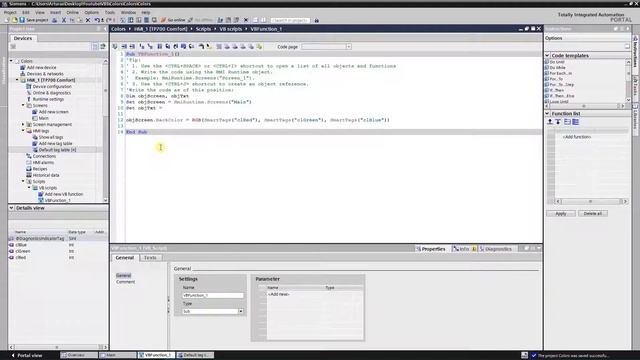640x360 pixels.
Task: Select Add new VB function in tree
Action: [x=64, y=194]
